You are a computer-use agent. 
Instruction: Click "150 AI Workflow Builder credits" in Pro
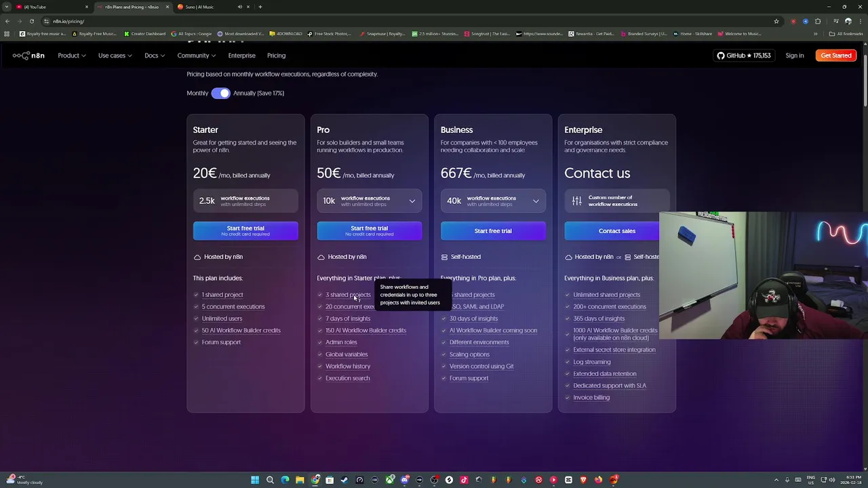(x=366, y=330)
